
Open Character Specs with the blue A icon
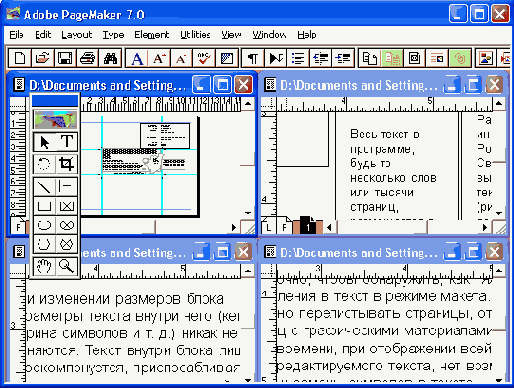point(137,58)
